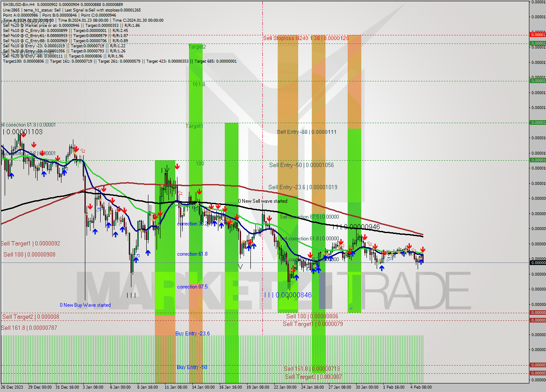Click the '| 0.00001103' peak price label
Screen dimensions: 546x392
click(23, 132)
